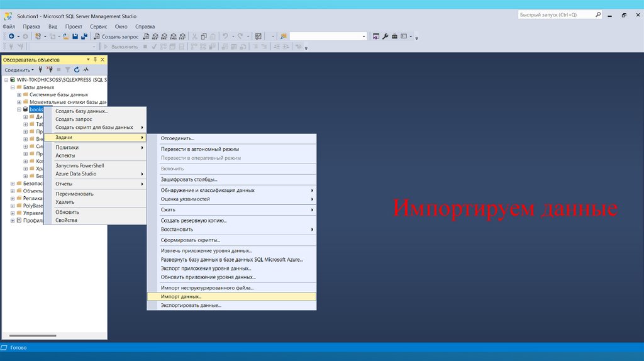Click the single floppy Save icon
This screenshot has height=361, width=644.
(75, 36)
